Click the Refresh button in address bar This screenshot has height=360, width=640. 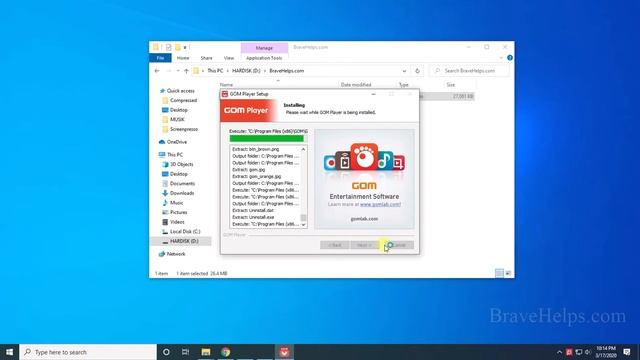[417, 71]
